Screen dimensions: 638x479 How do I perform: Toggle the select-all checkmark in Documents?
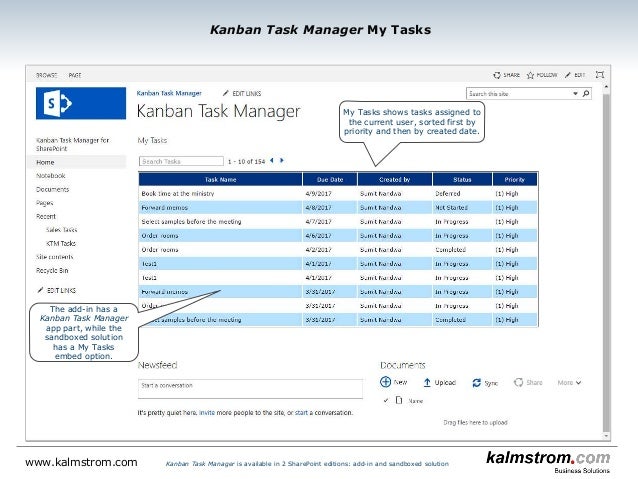coord(386,400)
